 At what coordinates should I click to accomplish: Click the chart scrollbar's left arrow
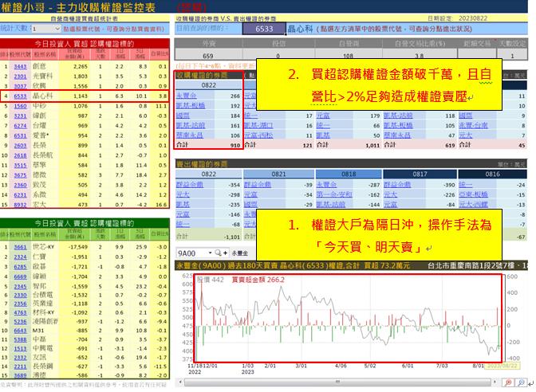tap(179, 382)
